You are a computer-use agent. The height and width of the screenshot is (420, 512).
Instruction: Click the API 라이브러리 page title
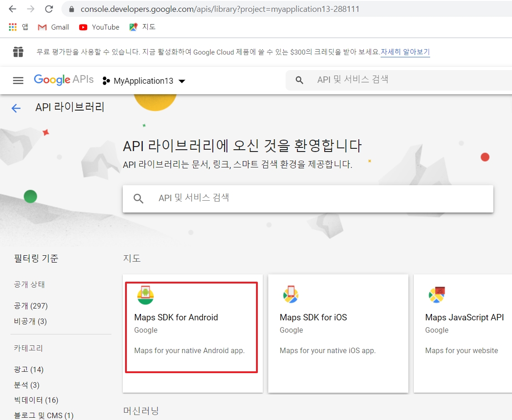tap(70, 107)
